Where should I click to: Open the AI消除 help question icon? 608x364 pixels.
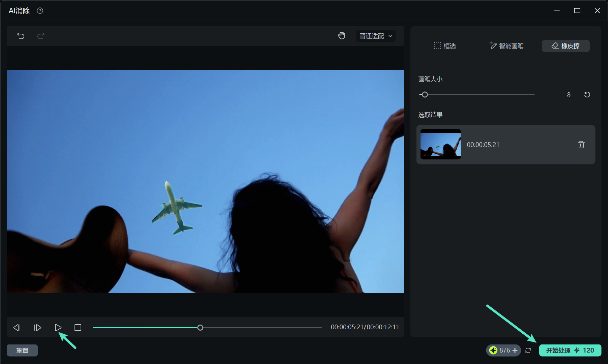click(x=40, y=11)
